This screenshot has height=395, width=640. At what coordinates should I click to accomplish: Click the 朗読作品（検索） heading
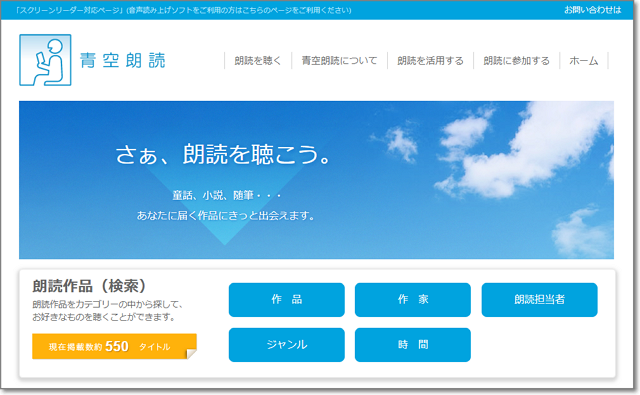point(89,286)
